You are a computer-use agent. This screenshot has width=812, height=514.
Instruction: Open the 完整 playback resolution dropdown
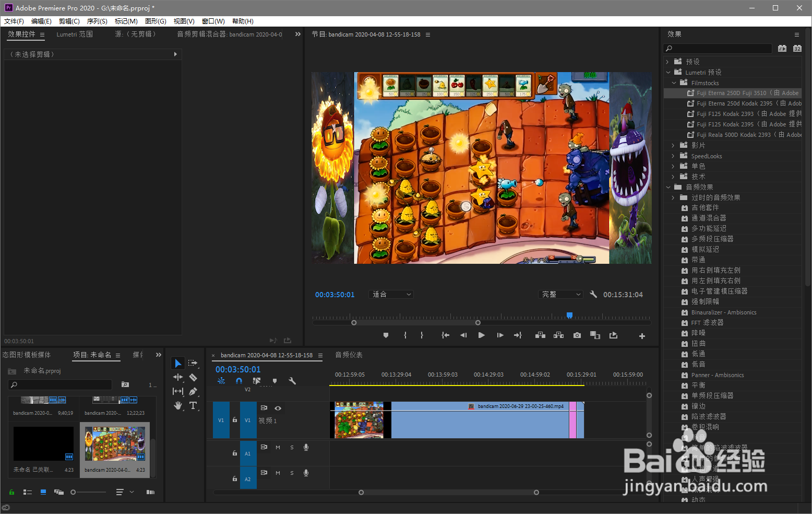pyautogui.click(x=560, y=294)
